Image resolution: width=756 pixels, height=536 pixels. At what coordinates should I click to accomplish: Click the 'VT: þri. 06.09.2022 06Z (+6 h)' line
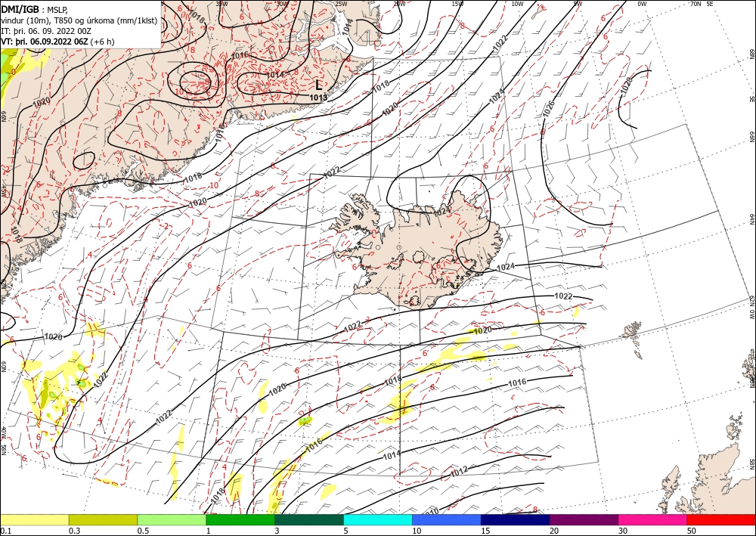pyautogui.click(x=58, y=42)
